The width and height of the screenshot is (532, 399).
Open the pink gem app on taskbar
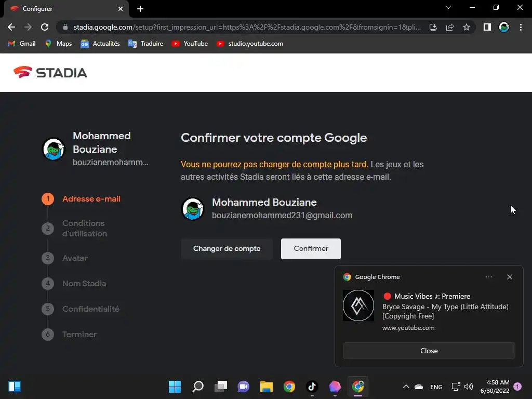[335, 387]
